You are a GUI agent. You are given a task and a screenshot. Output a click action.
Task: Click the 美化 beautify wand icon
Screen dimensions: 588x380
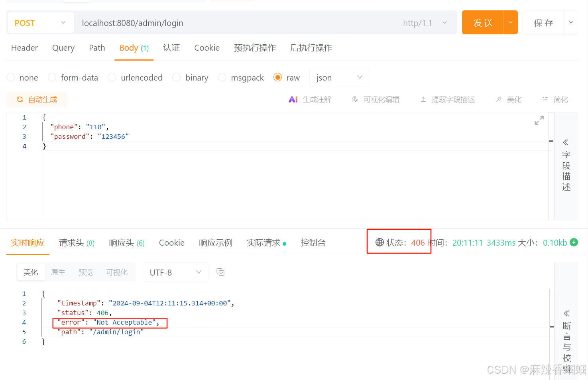(499, 99)
